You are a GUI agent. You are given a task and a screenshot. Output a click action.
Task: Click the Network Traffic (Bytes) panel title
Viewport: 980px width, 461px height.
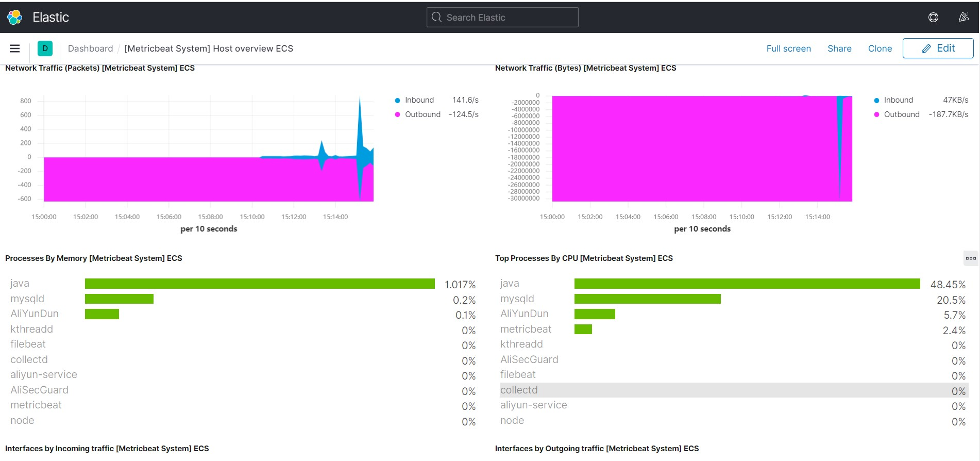pos(585,68)
